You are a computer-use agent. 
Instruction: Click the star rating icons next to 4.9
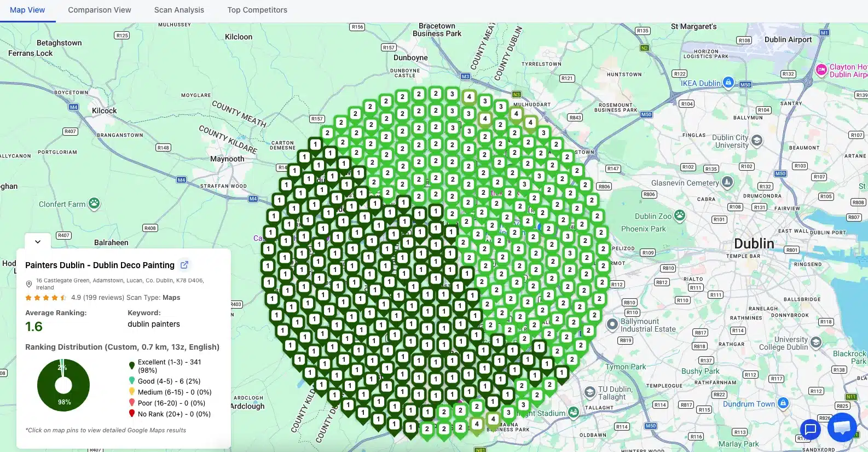(x=46, y=298)
